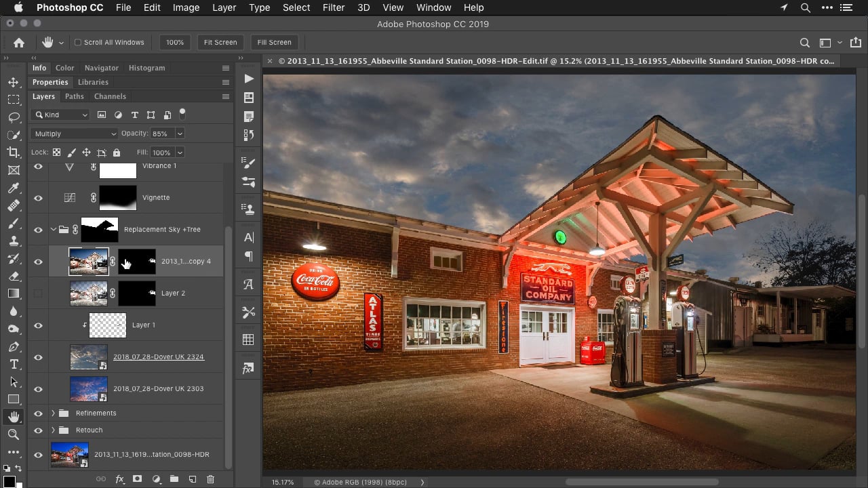Select the Horizontal Type tool
This screenshot has height=488, width=868.
[x=14, y=364]
